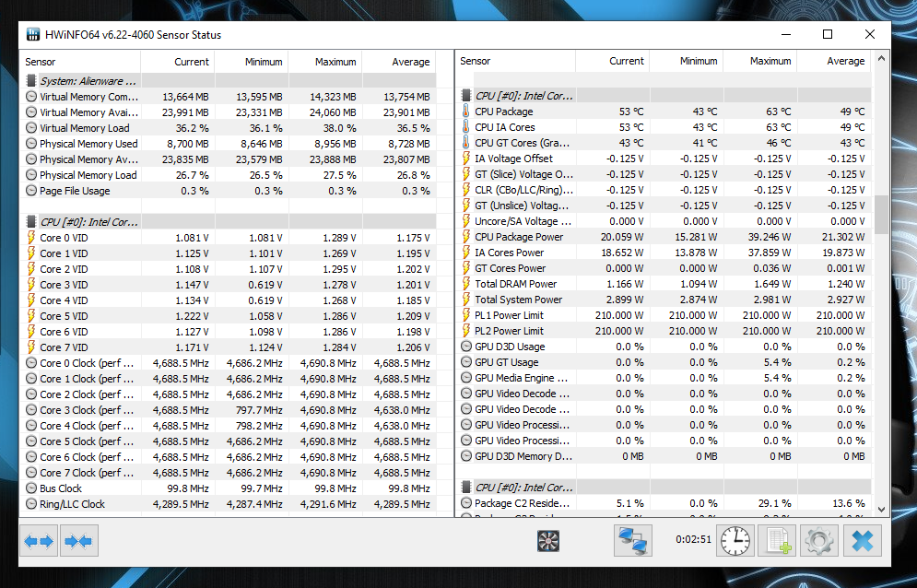
Task: Select the GT Cores Power row
Action: 664,268
